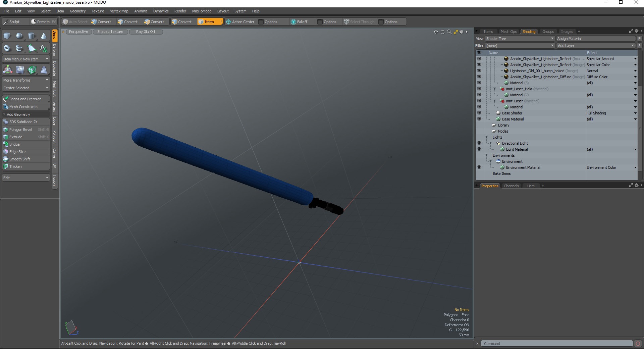Switch to the Channels tab
The image size is (644, 349).
(x=511, y=186)
